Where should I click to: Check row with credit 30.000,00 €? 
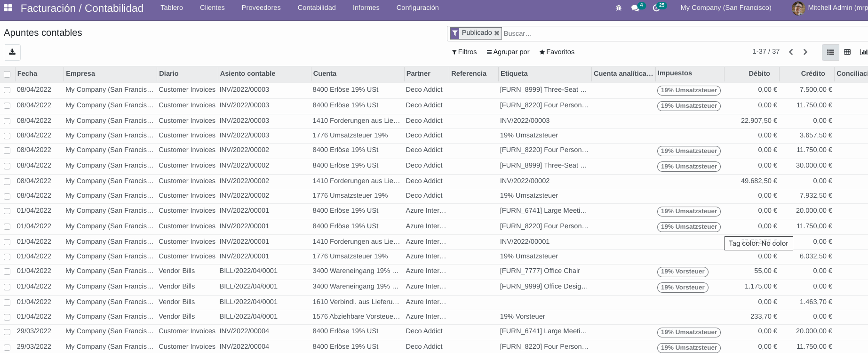coord(7,166)
